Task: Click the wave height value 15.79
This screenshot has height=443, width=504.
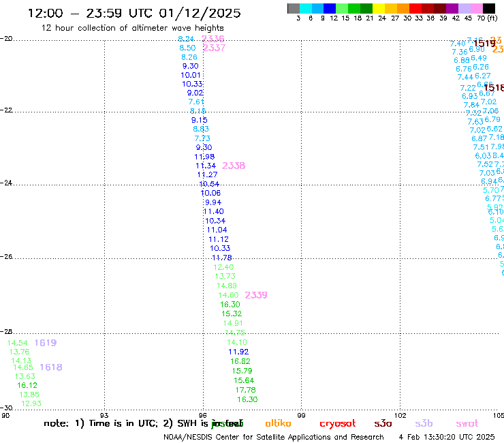Action: click(x=242, y=371)
